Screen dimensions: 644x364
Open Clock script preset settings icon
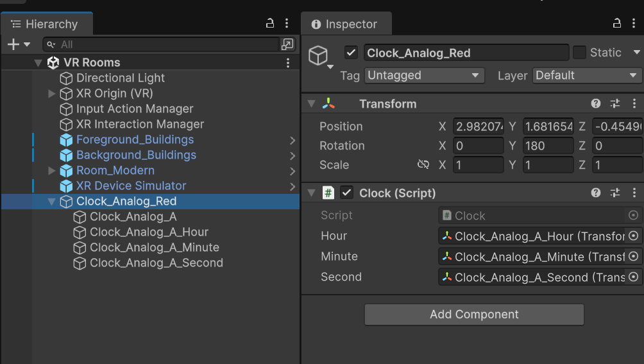coord(615,193)
